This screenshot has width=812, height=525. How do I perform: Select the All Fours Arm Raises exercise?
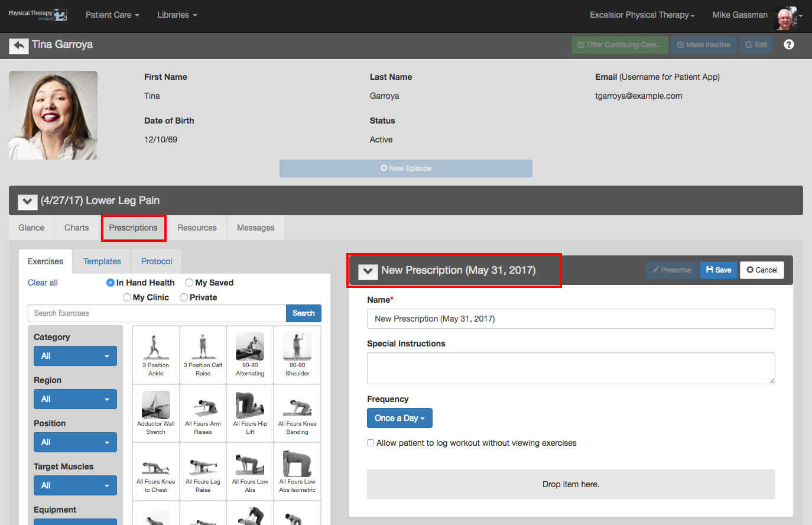(203, 413)
